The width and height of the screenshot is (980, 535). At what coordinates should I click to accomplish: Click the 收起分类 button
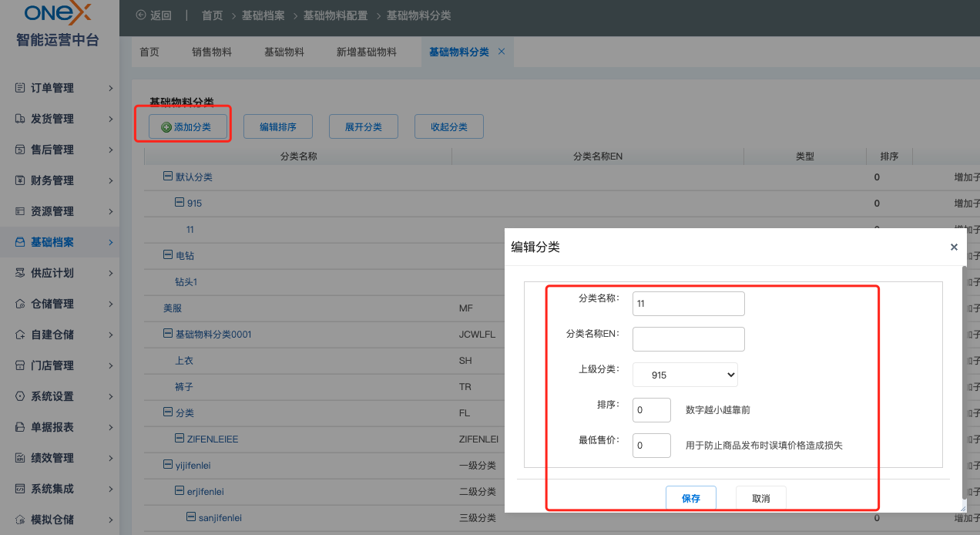coord(449,126)
